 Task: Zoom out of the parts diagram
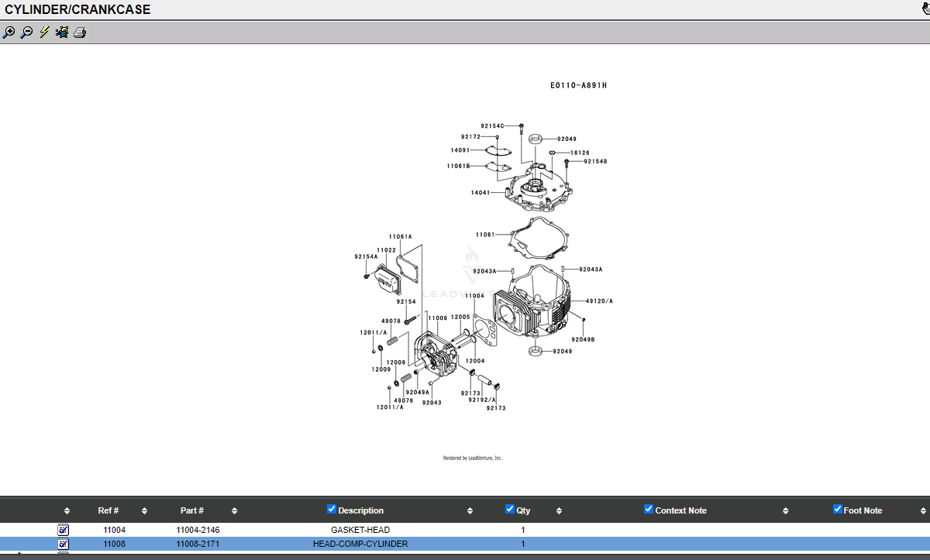[26, 33]
